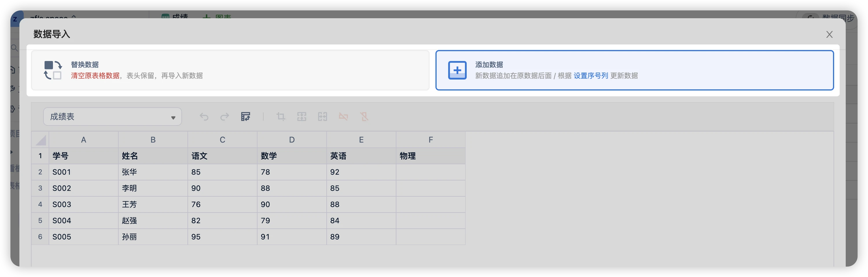Screen dimensions: 868x277
Task: Select column D header
Action: (292, 140)
